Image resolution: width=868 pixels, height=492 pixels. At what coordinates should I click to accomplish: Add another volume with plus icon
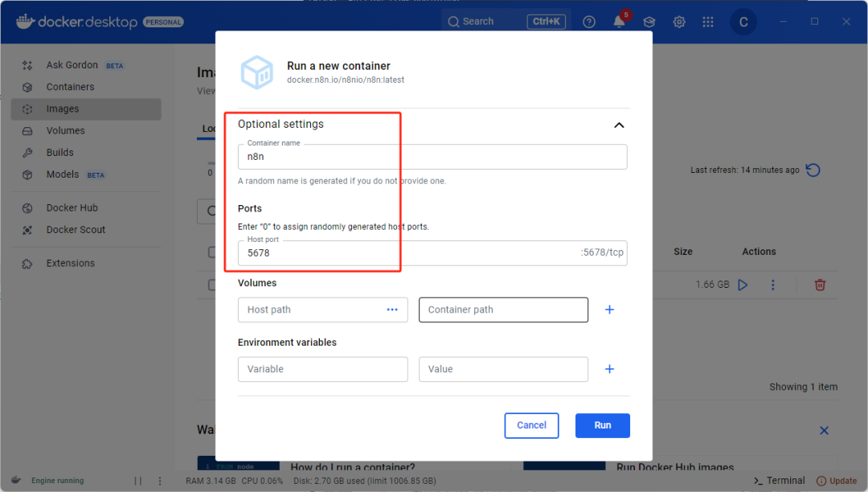pyautogui.click(x=609, y=310)
